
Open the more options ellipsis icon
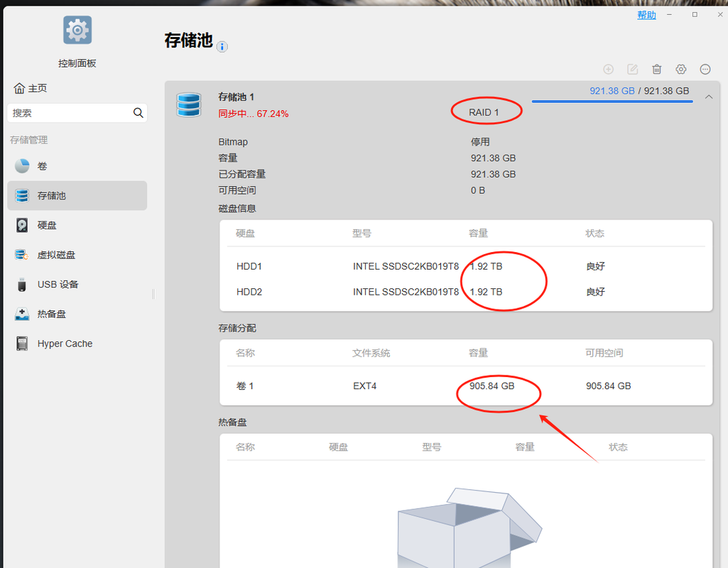pos(705,69)
